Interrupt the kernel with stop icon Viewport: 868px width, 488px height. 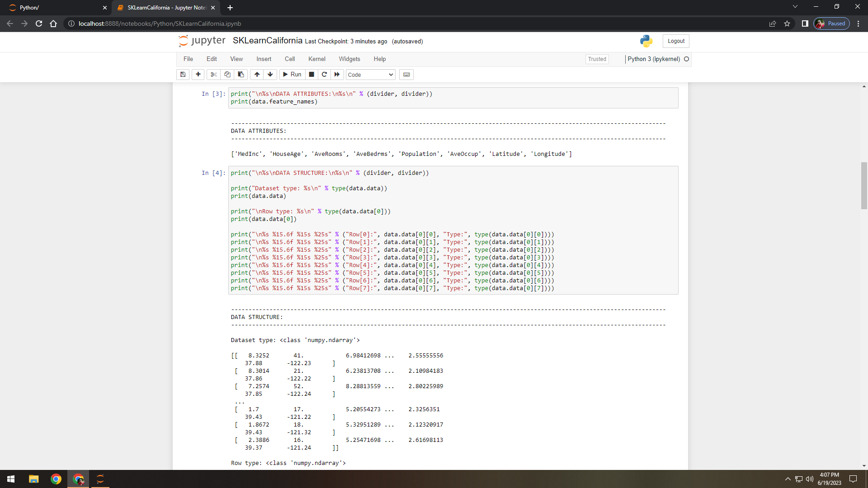pyautogui.click(x=311, y=75)
